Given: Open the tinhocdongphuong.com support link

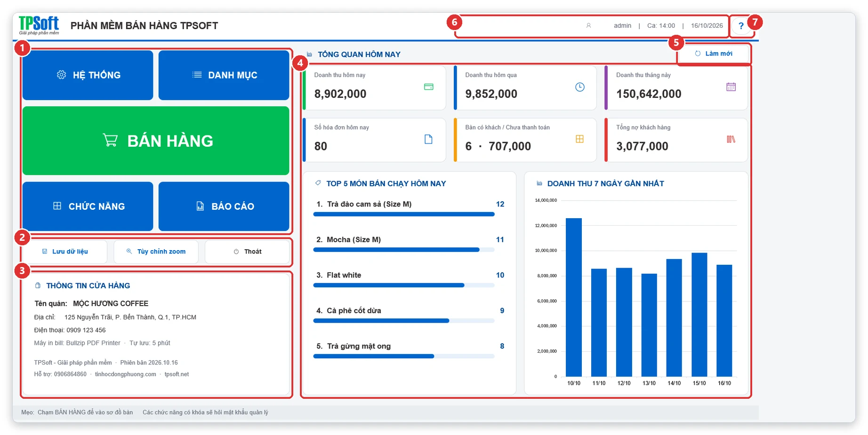Looking at the screenshot, I should click(125, 374).
